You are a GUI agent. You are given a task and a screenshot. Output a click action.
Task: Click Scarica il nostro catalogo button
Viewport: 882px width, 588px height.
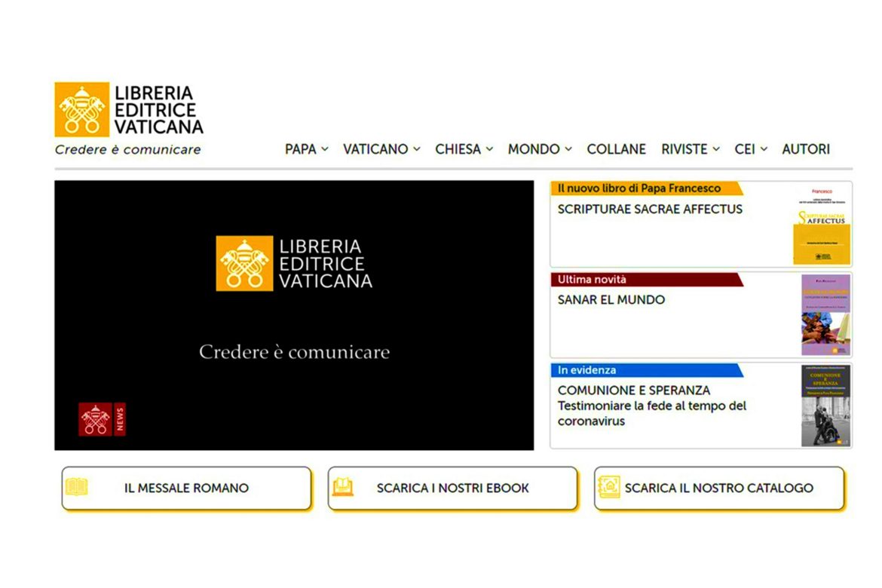pyautogui.click(x=719, y=488)
